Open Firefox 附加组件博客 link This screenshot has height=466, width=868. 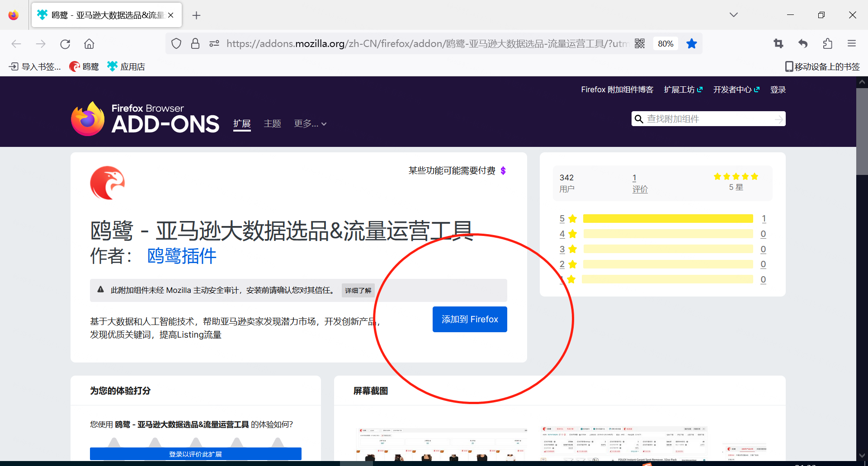[617, 89]
